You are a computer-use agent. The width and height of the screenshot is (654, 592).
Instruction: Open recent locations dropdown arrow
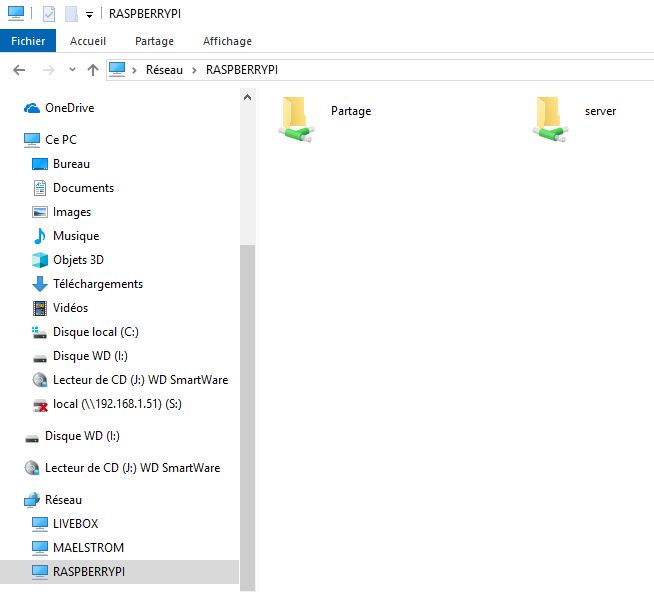pos(72,70)
